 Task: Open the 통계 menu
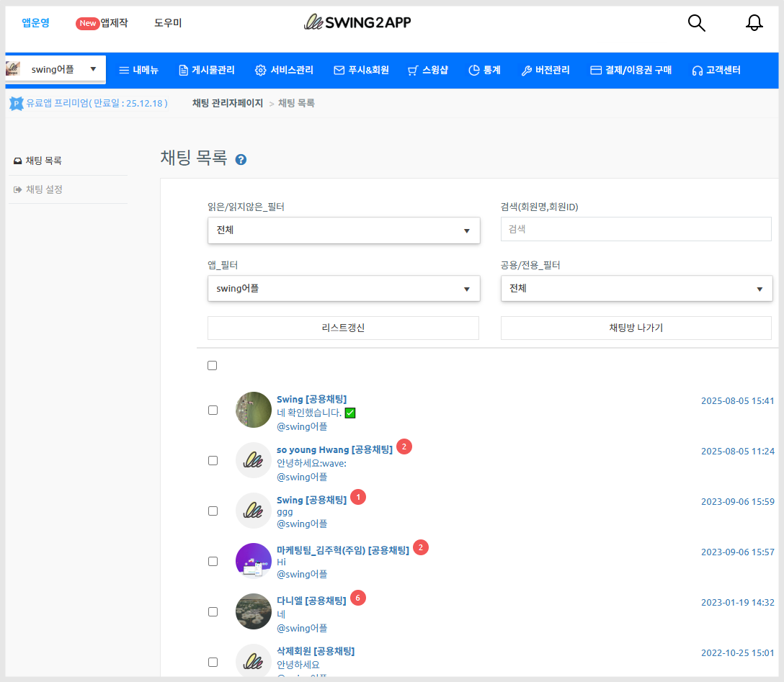(x=484, y=71)
